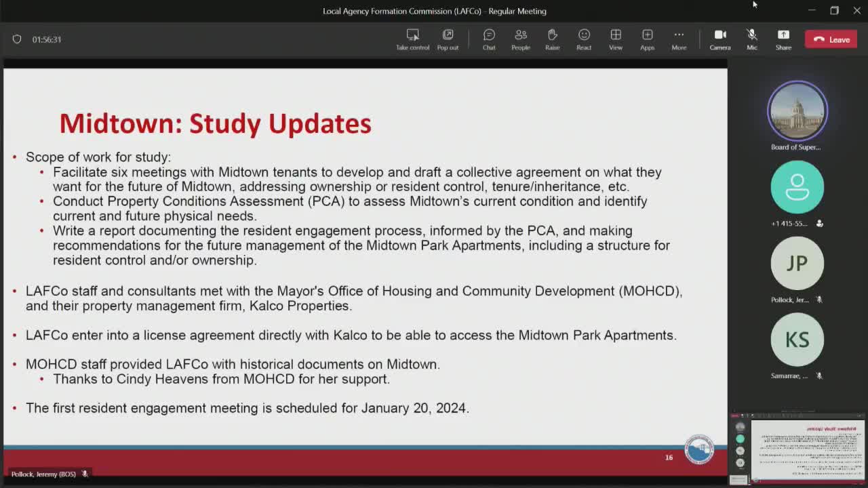Click the Pollock, Jeremy (BOS) presenter label
Image resolution: width=868 pixels, height=488 pixels.
[43, 474]
